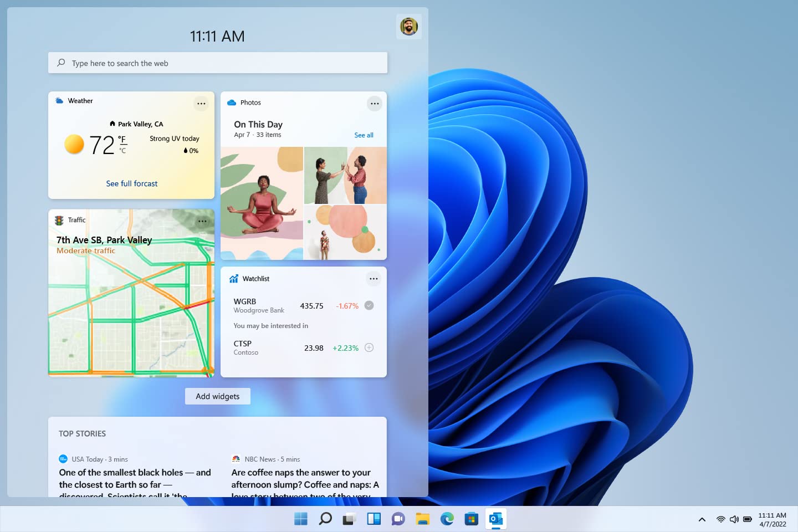798x532 pixels.
Task: Open Microsoft Store from the taskbar
Action: (x=471, y=519)
